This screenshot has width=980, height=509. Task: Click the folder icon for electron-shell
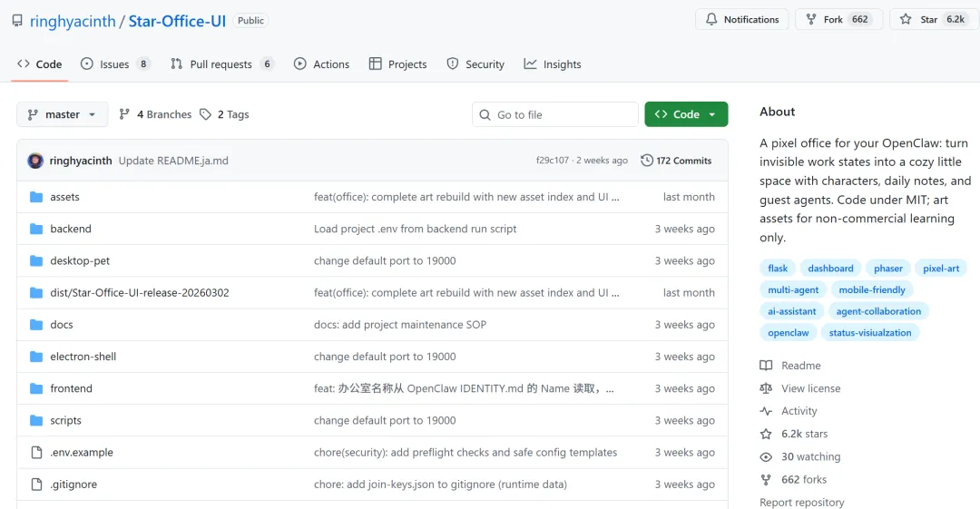(x=36, y=357)
